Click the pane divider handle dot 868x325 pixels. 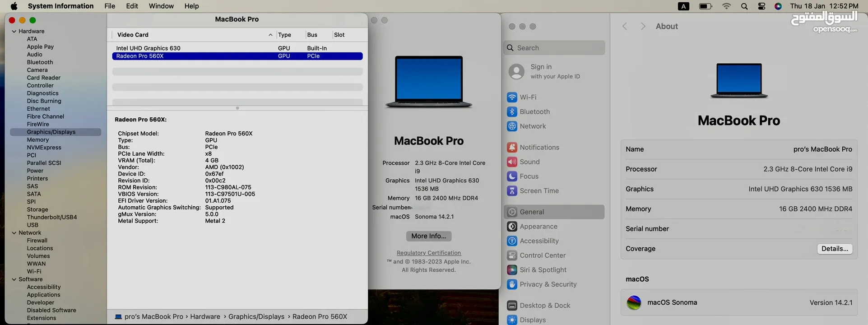tap(237, 108)
